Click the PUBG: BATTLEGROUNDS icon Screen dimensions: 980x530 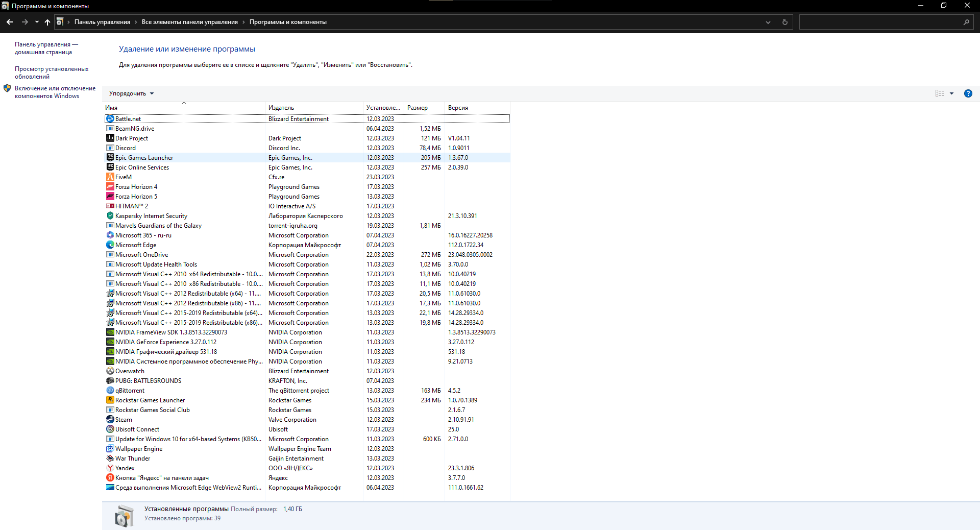[110, 381]
